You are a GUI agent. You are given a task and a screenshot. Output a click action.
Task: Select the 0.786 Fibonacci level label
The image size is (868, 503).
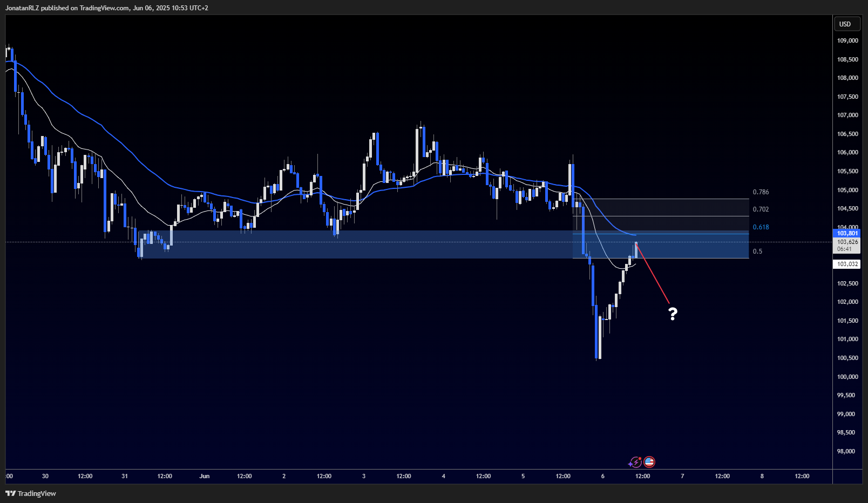tap(761, 192)
